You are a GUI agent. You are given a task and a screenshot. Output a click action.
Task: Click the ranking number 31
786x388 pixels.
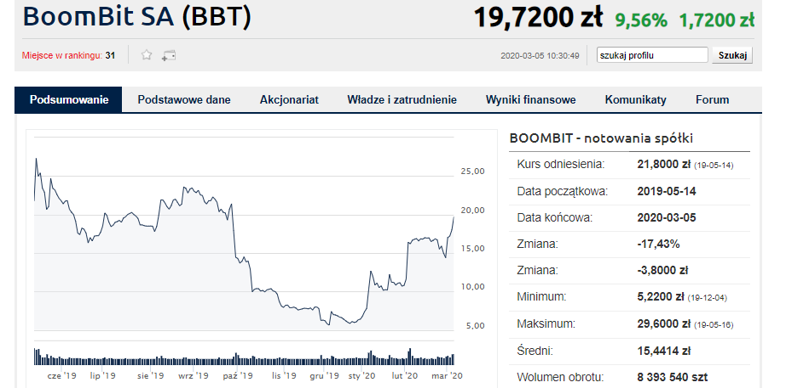point(110,56)
